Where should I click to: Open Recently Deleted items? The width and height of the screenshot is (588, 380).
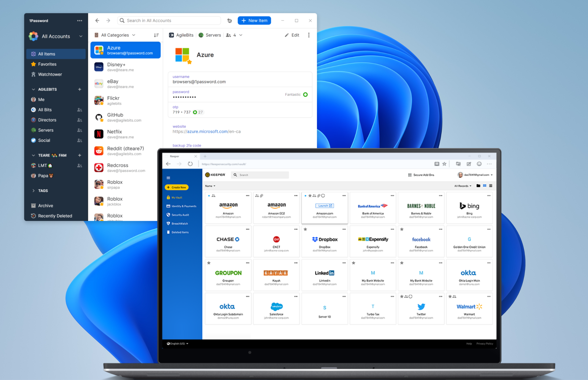[56, 216]
